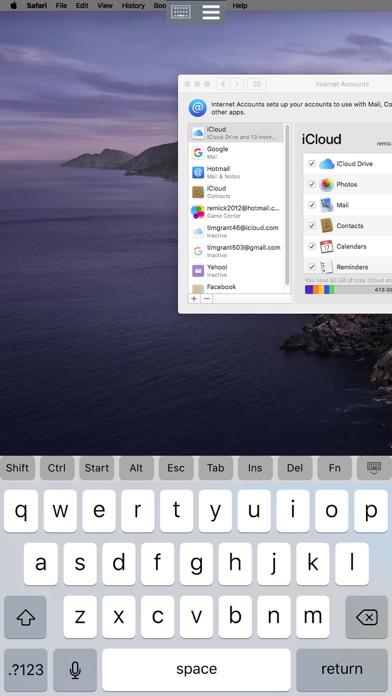Toggle the Photos checkbox
This screenshot has width=392, height=696.
click(x=312, y=184)
